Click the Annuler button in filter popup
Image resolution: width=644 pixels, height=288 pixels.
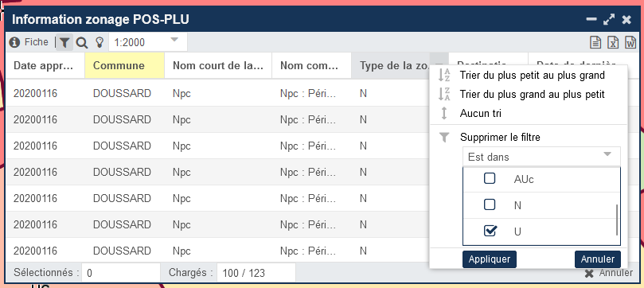598,259
